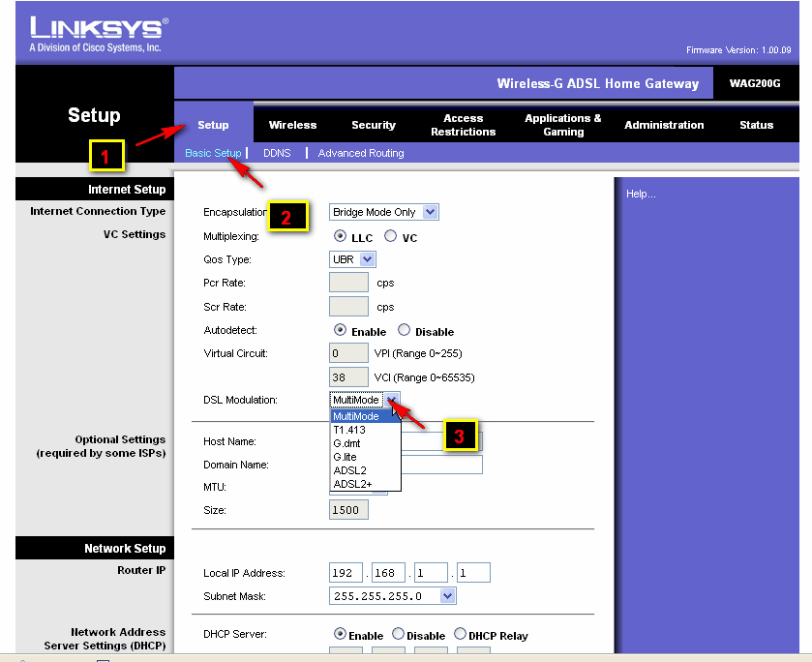Enable the DHCP Server radio button

pyautogui.click(x=340, y=634)
